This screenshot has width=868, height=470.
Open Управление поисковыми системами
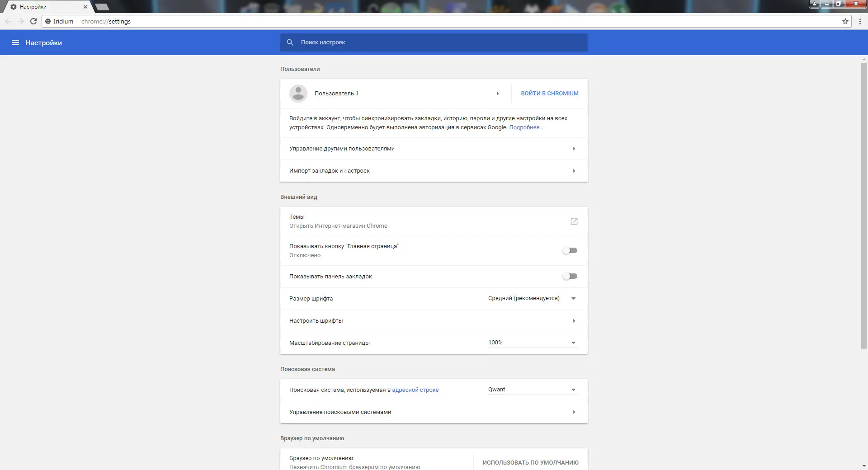(434, 412)
